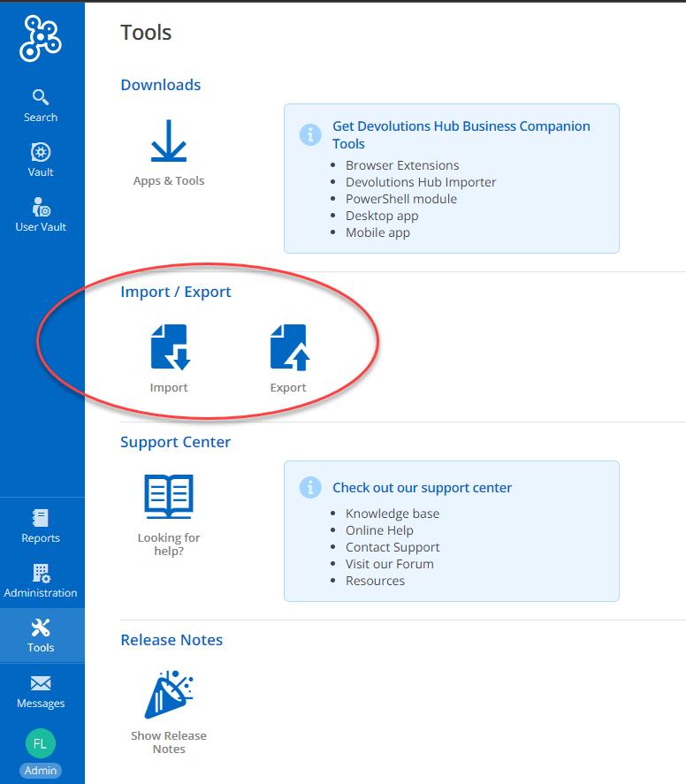Image resolution: width=686 pixels, height=784 pixels.
Task: Open Reports from the sidebar
Action: (x=41, y=526)
